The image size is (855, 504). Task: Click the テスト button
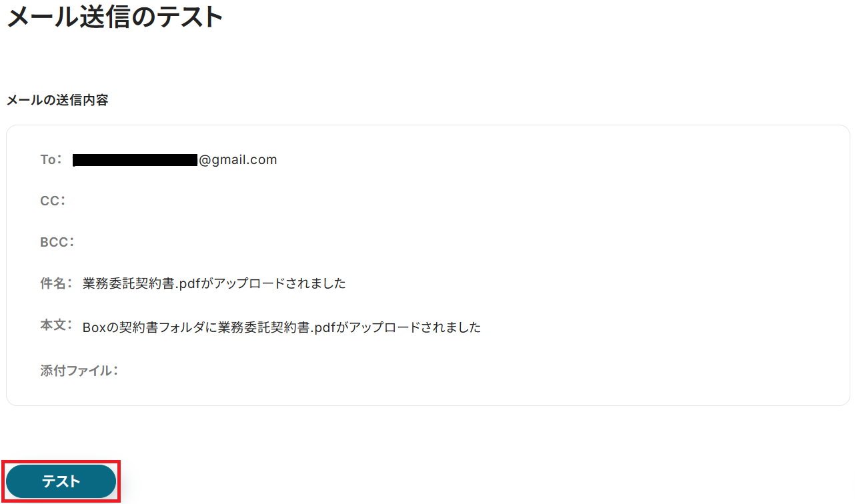click(61, 481)
